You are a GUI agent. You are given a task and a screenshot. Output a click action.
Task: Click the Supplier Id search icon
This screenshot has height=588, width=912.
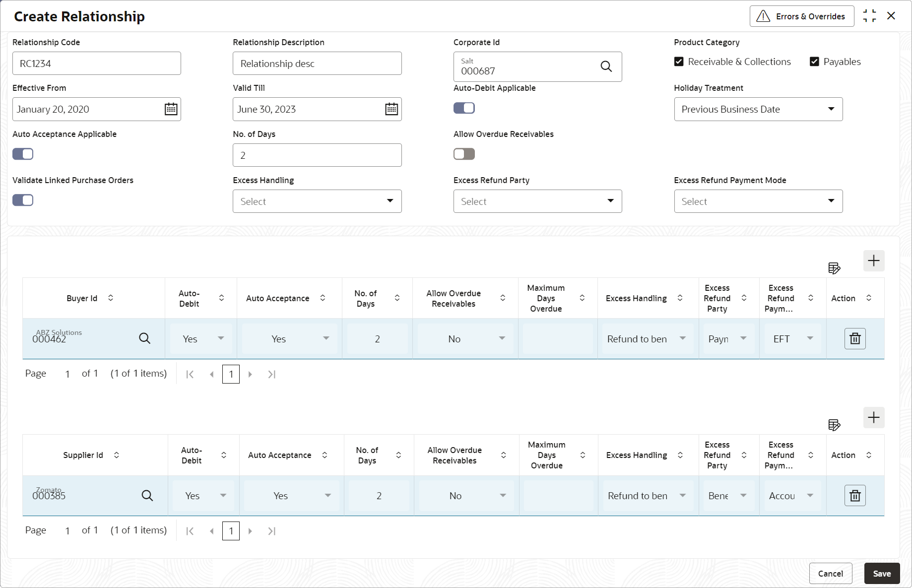click(x=147, y=496)
